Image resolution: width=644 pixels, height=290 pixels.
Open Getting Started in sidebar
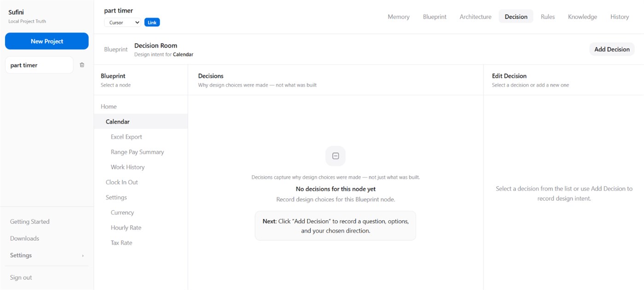[x=30, y=222]
